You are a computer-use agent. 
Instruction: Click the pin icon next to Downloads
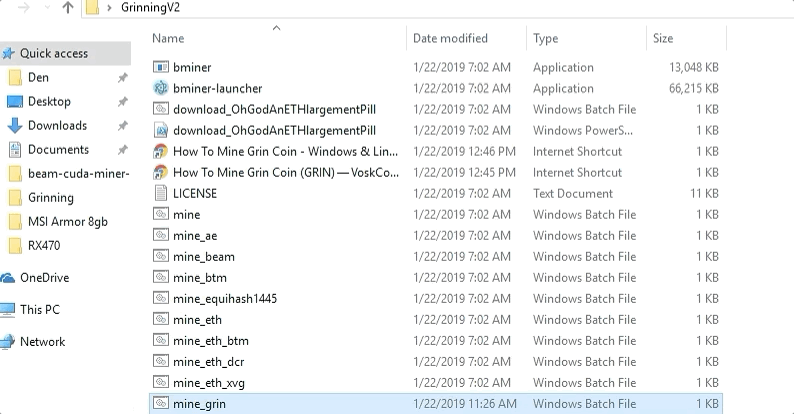point(123,126)
